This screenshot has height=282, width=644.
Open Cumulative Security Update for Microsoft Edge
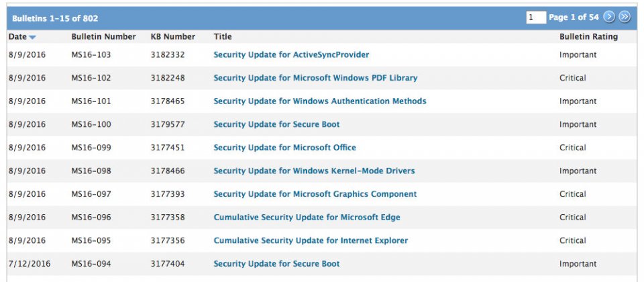click(x=307, y=217)
